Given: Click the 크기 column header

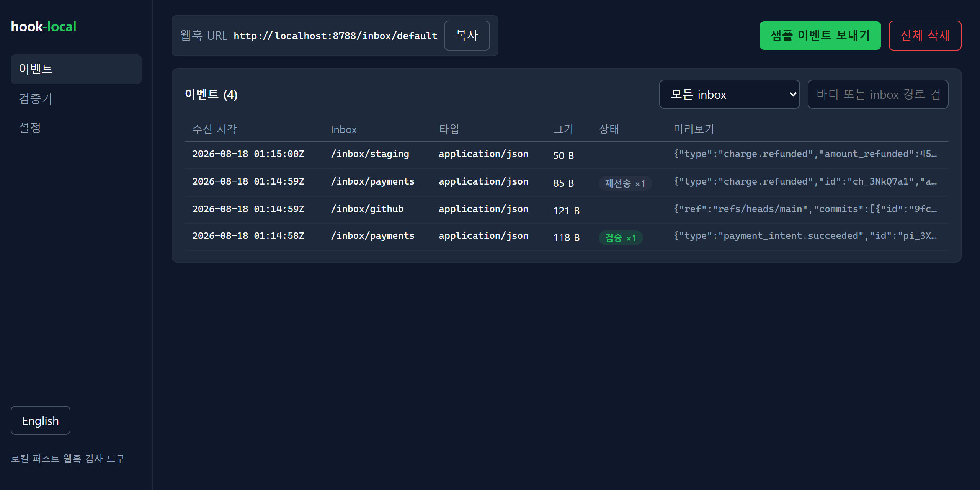Looking at the screenshot, I should [x=563, y=129].
